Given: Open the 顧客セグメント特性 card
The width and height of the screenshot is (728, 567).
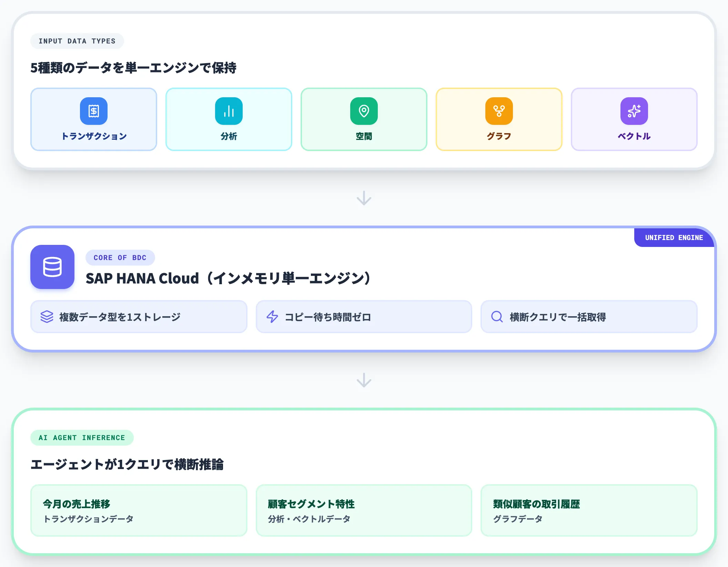Looking at the screenshot, I should click(x=364, y=510).
